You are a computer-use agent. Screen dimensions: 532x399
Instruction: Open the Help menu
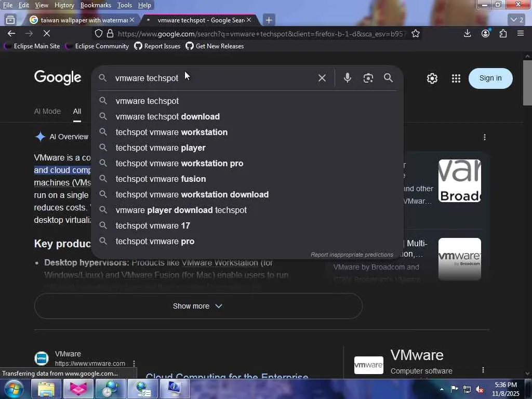click(144, 5)
